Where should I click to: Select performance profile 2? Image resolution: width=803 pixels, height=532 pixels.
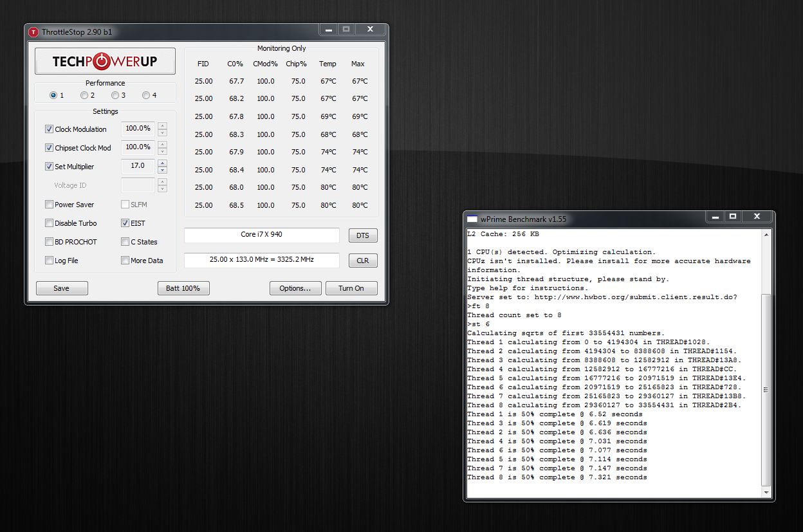pyautogui.click(x=84, y=95)
